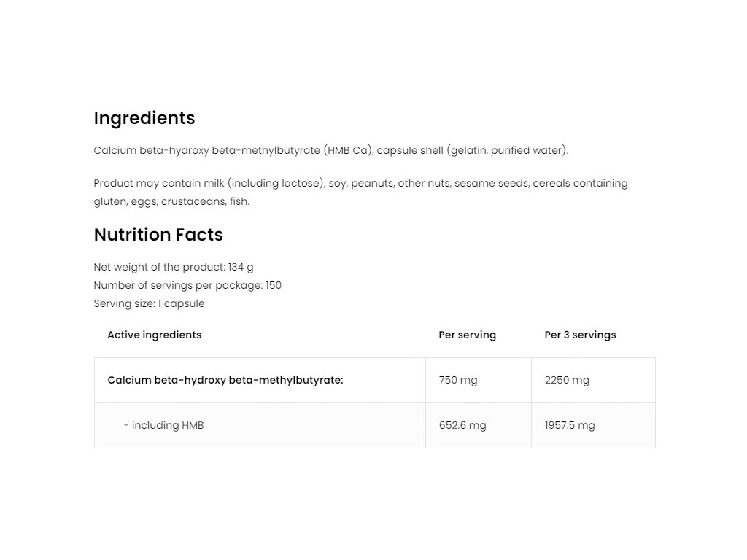
Task: Click the Ingredients heading
Action: click(x=144, y=118)
